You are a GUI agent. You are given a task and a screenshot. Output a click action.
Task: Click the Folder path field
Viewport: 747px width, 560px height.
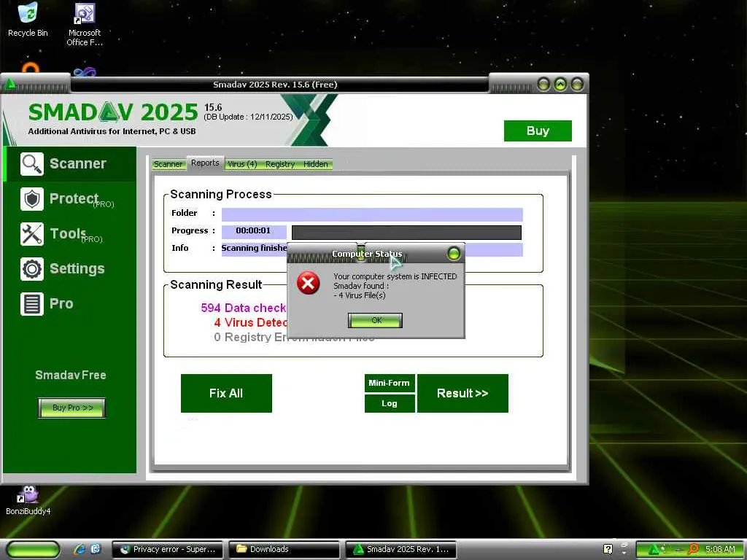click(372, 215)
